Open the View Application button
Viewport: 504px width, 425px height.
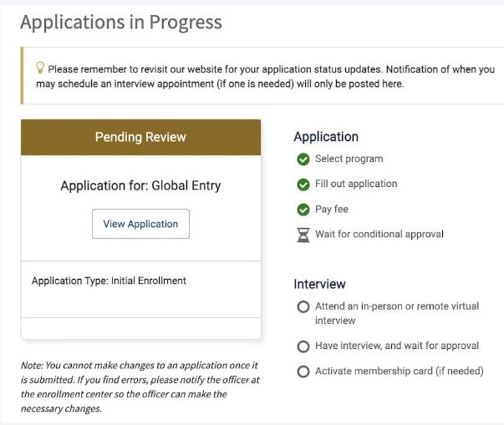coord(140,224)
